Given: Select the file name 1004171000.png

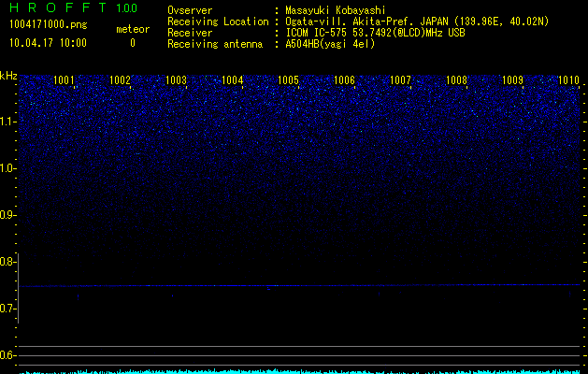Looking at the screenshot, I should point(48,25).
